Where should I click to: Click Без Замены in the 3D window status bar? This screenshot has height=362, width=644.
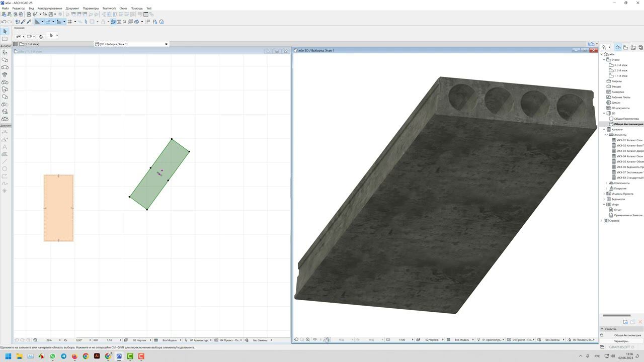(x=552, y=340)
